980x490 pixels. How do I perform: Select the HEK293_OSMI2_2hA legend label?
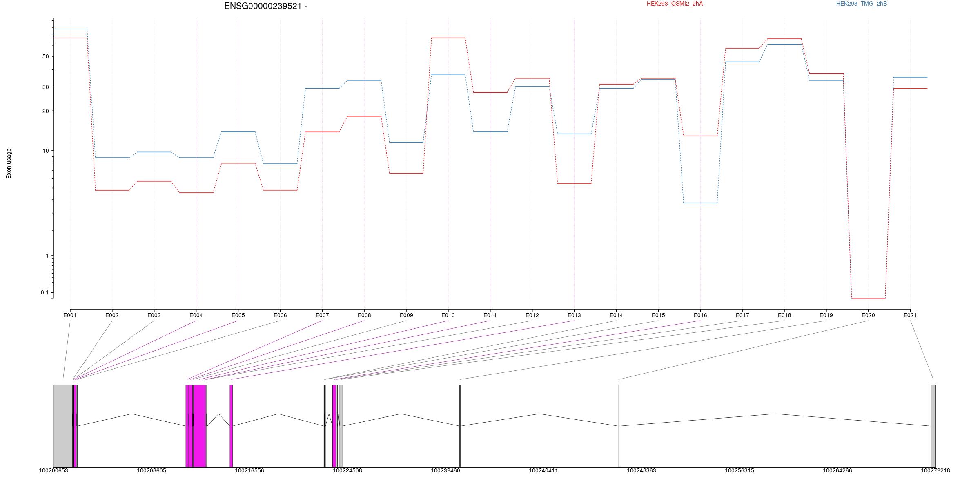click(x=675, y=4)
